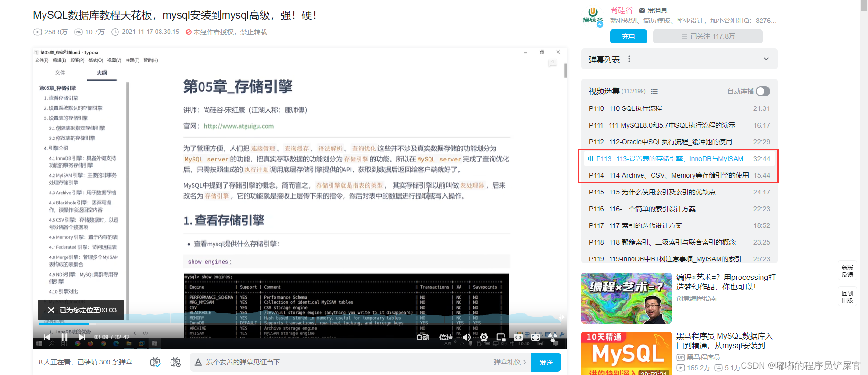Select outline item 2.设置系统默认的存储引擎

pyautogui.click(x=73, y=108)
